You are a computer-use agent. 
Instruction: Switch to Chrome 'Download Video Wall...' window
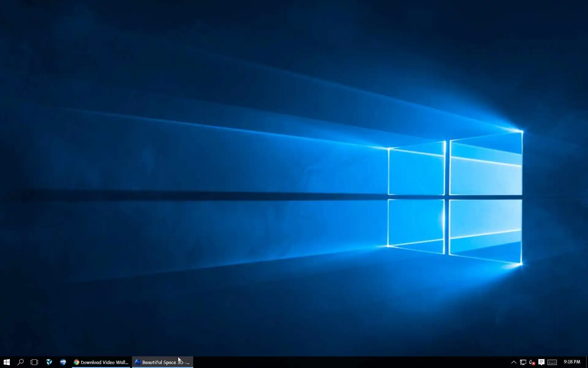101,362
